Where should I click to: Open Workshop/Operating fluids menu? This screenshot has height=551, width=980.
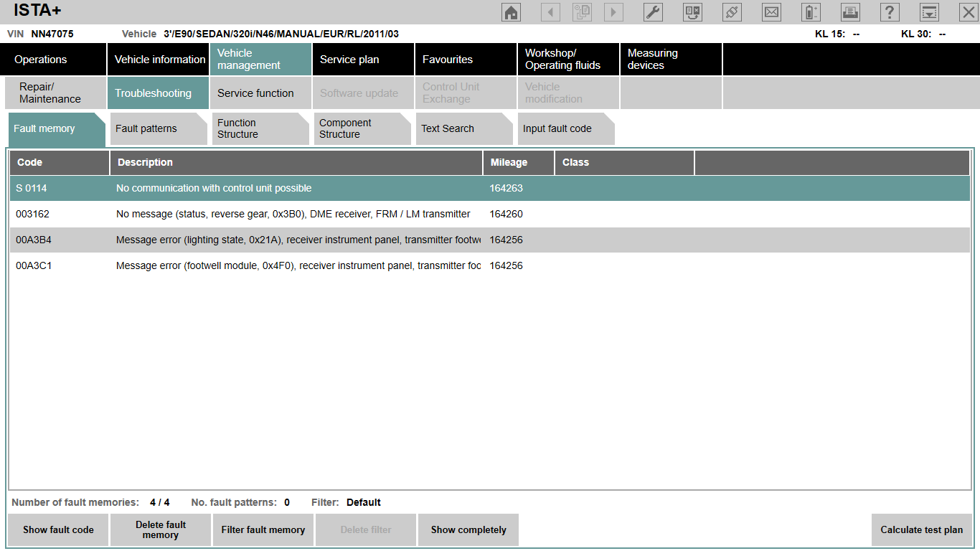click(569, 60)
